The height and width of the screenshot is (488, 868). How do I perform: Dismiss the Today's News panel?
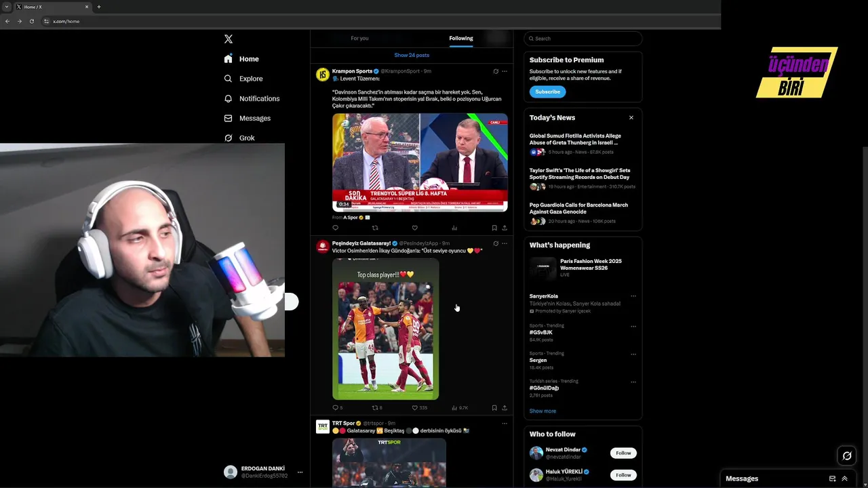631,117
